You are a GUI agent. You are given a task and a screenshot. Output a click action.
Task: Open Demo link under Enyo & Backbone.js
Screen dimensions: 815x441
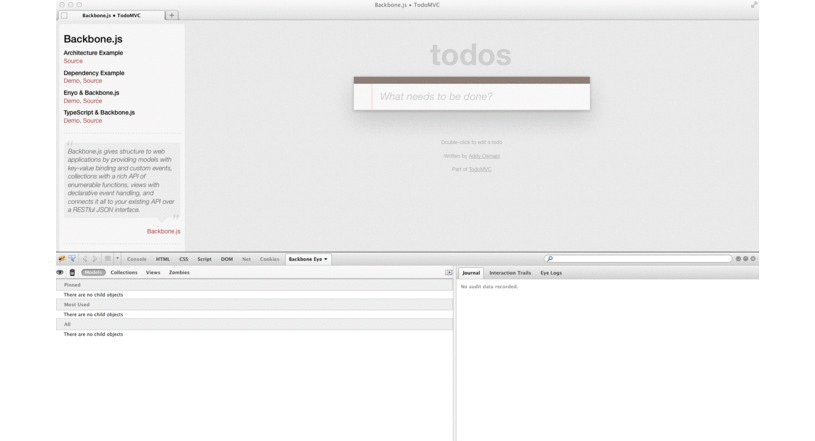click(71, 101)
